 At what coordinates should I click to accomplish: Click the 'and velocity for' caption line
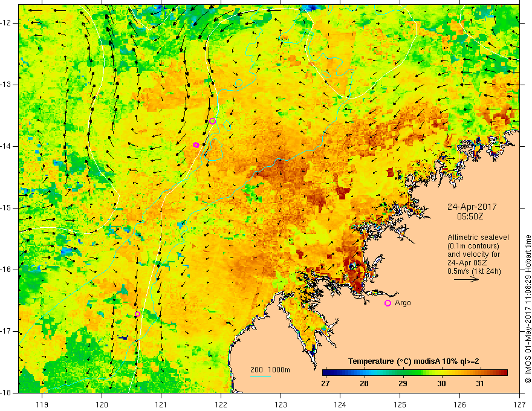473,254
